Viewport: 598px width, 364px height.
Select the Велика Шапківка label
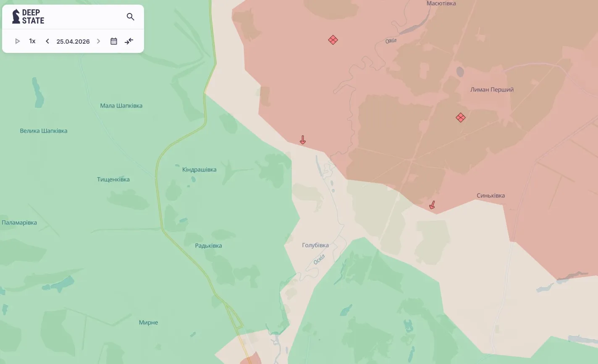coord(44,131)
